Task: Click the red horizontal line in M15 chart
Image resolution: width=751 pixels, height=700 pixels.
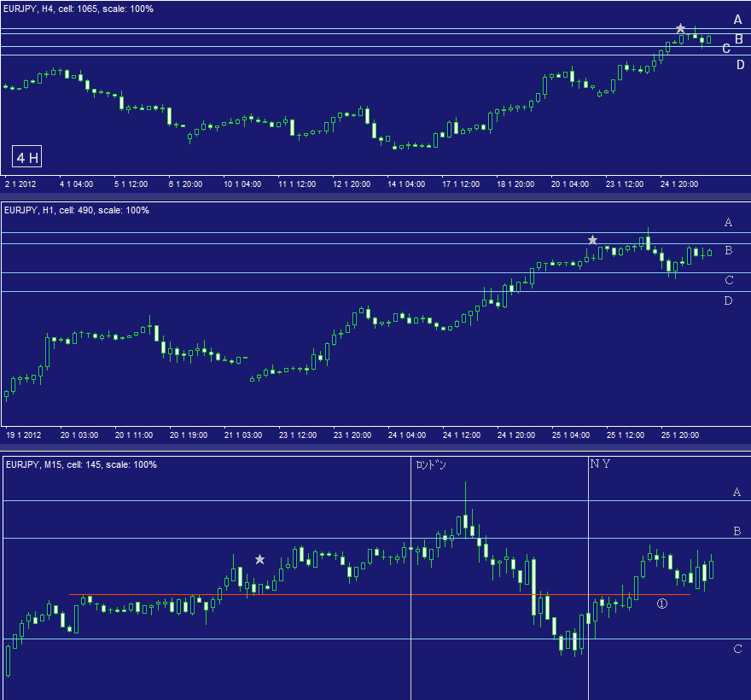Action: [379, 595]
